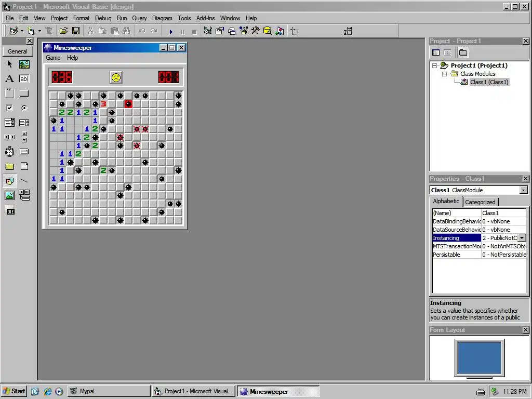The image size is (532, 399).
Task: Select the Frame control tool
Action: pos(9,94)
